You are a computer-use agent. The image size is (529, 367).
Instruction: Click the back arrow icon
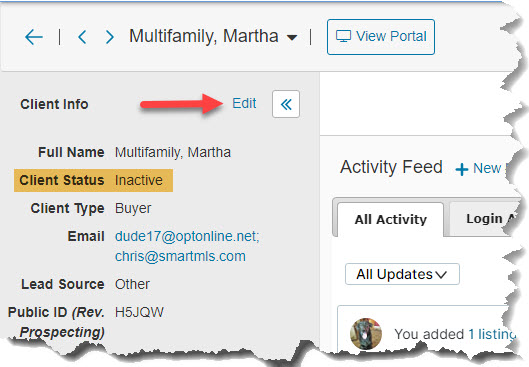tap(34, 36)
